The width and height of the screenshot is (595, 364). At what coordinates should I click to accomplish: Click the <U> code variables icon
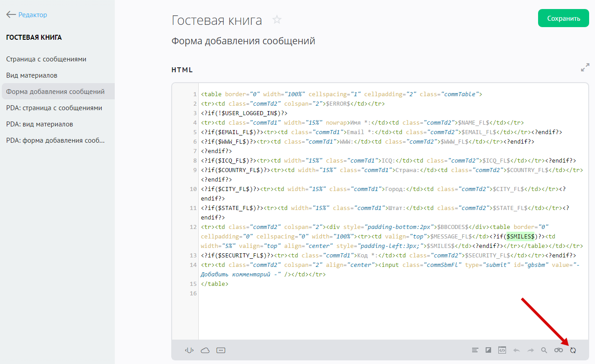[189, 350]
